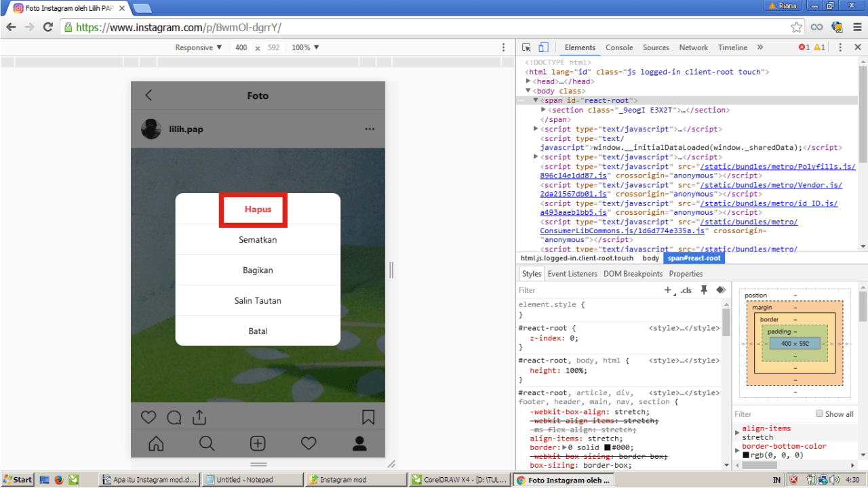Click the yellow warning counter in DevTools
This screenshot has width=868, height=488.
click(820, 47)
